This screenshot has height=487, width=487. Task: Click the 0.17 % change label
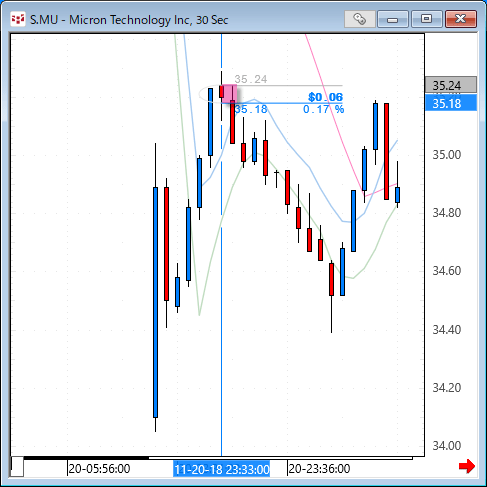[x=323, y=109]
